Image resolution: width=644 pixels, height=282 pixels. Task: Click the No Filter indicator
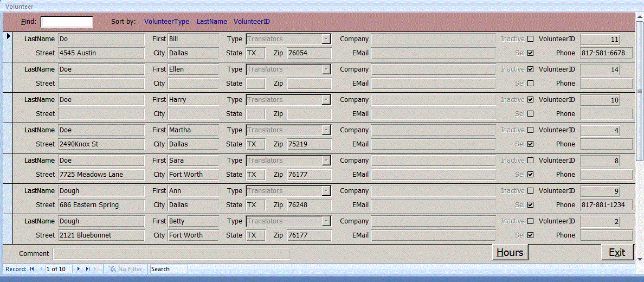(126, 269)
